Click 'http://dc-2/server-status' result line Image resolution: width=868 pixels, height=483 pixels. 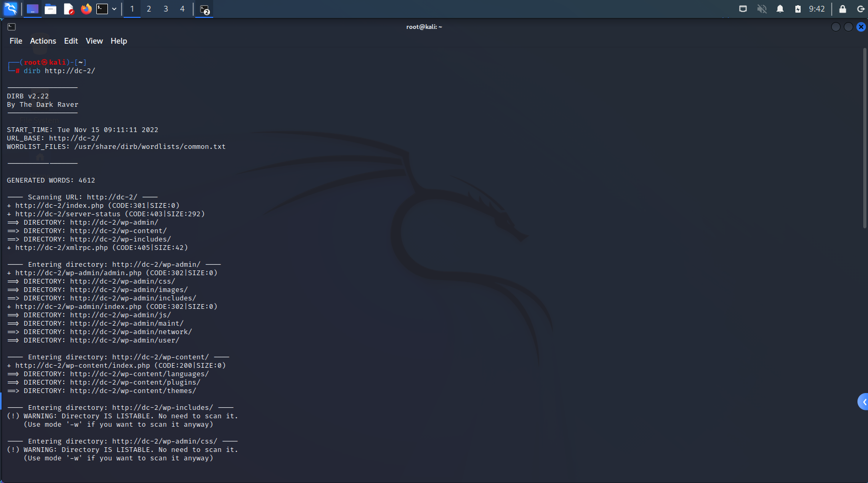click(x=106, y=214)
